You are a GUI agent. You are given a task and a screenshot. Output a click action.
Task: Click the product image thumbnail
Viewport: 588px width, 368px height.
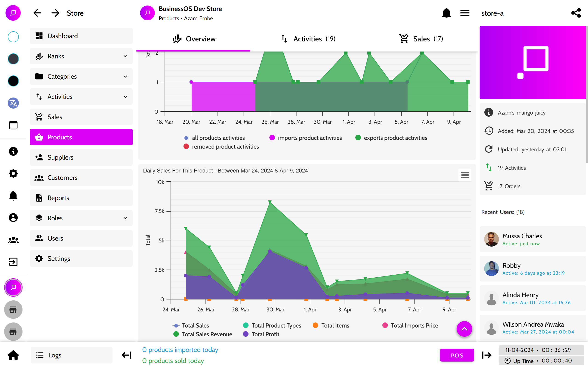[x=533, y=63]
